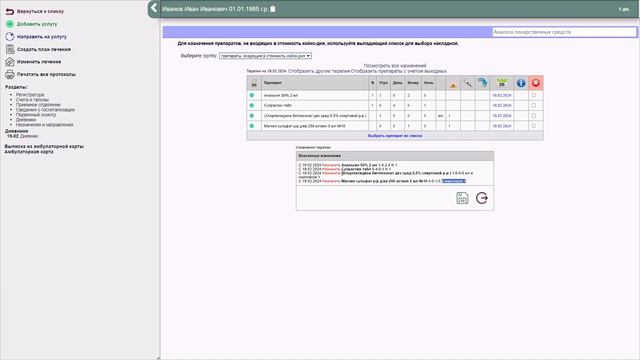Click the drug name Анальгин 50% 2 мл
Image resolution: width=640 pixels, height=360 pixels.
pyautogui.click(x=281, y=95)
